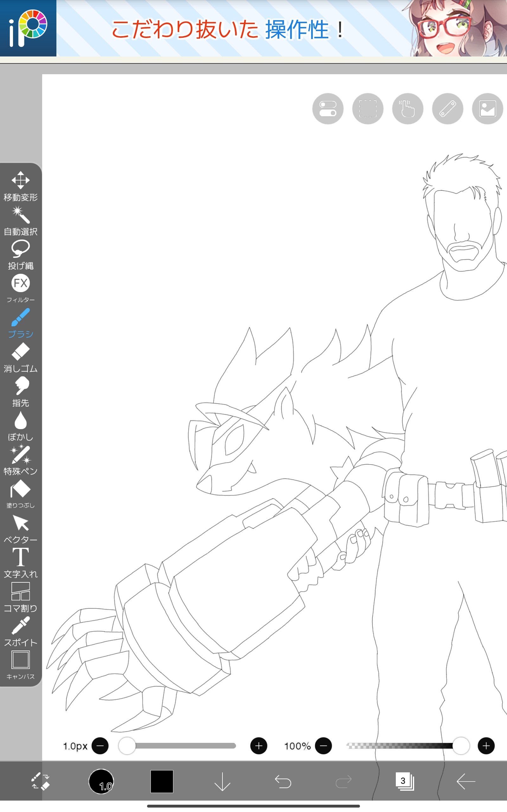507x812 pixels.
Task: Choose the Eyedropper (スポイト) tool
Action: coord(21,631)
